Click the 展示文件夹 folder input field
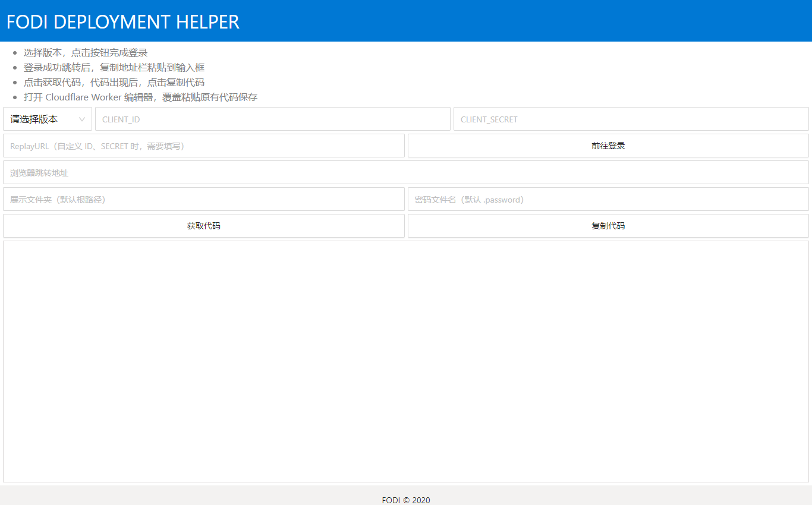 (204, 199)
